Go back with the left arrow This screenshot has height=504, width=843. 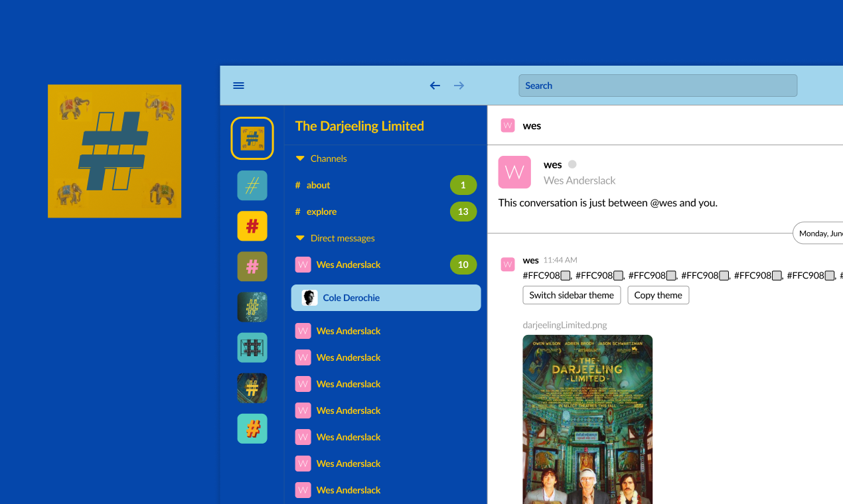point(435,86)
